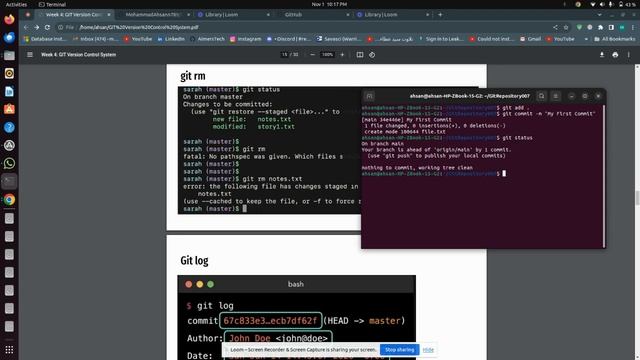Open the Could not inst... bookmark
The image size is (640, 360).
click(491, 39)
